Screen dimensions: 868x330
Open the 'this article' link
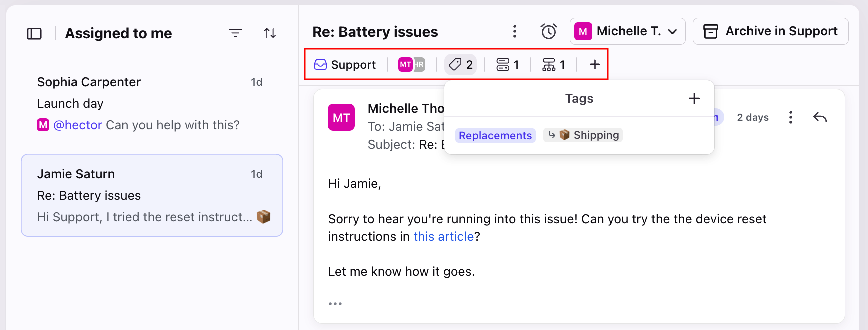pyautogui.click(x=443, y=236)
